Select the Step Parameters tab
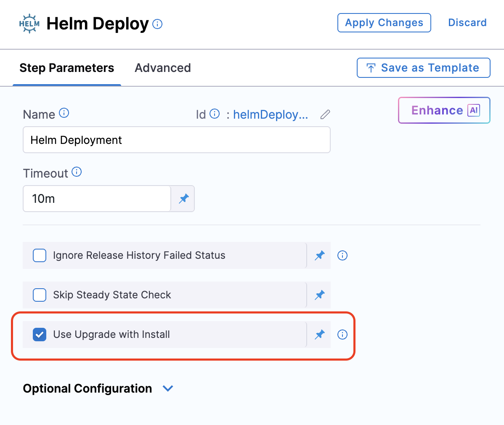This screenshot has height=425, width=504. 67,68
